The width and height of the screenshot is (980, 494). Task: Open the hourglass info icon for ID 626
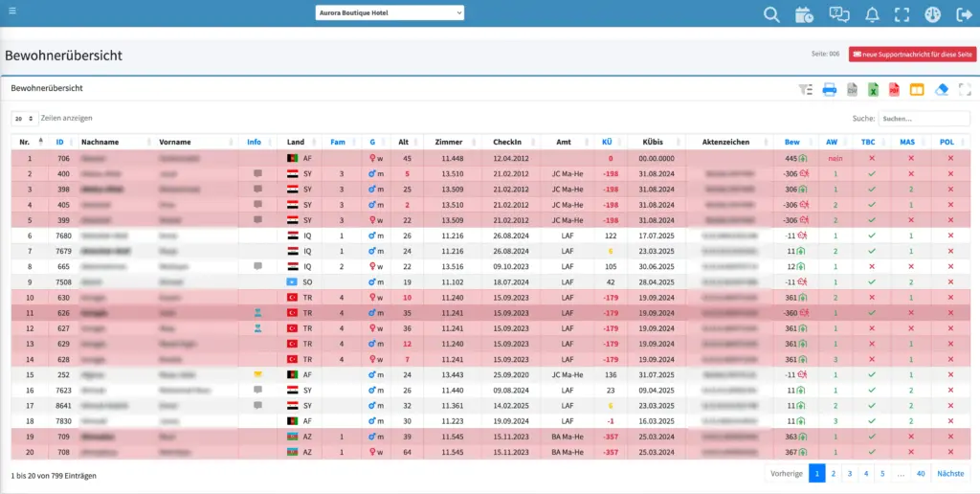257,312
